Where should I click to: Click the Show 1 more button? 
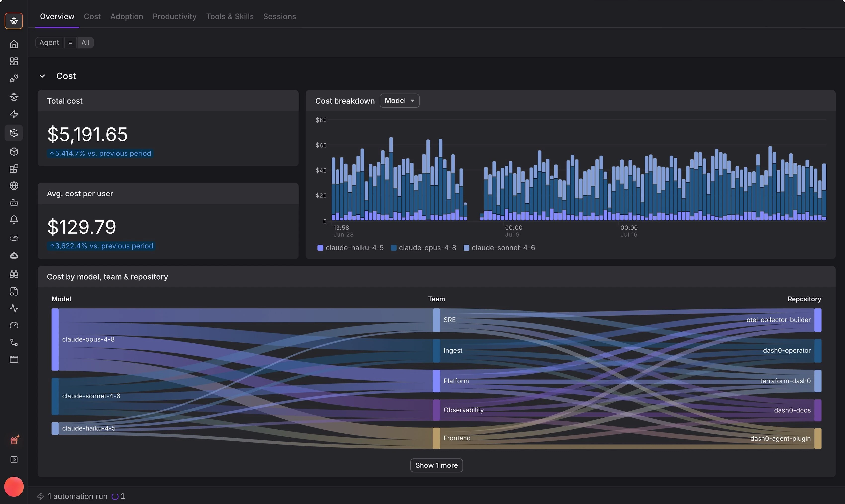pyautogui.click(x=436, y=465)
